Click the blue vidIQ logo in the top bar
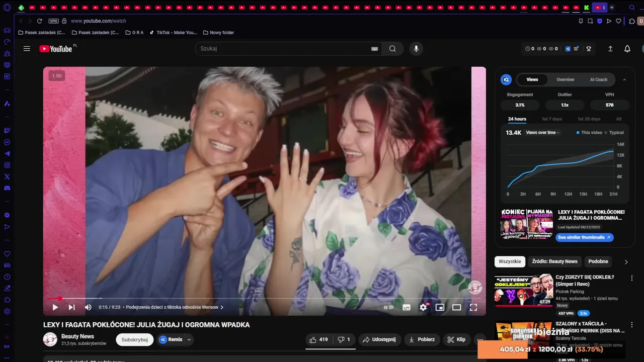Image resolution: width=644 pixels, height=362 pixels. (x=568, y=49)
